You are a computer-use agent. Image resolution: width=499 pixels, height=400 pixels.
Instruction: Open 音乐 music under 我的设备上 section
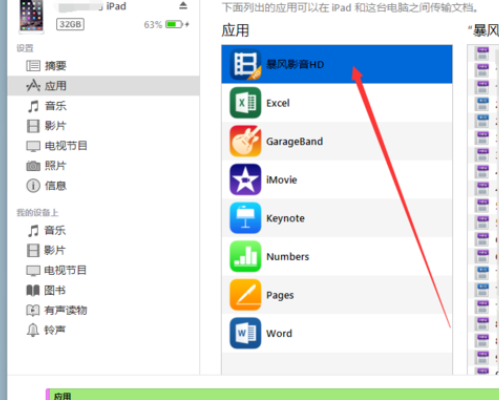pyautogui.click(x=103, y=230)
